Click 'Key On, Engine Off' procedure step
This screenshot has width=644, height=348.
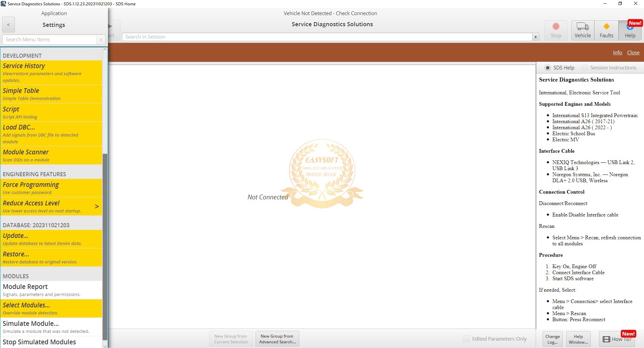coord(574,266)
